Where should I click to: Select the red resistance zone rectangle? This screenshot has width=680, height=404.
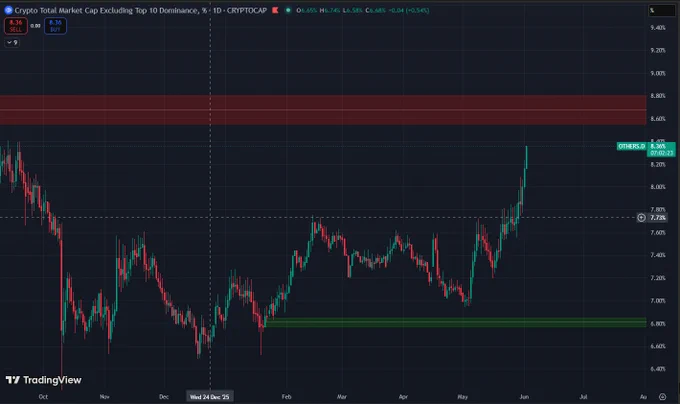coord(323,110)
